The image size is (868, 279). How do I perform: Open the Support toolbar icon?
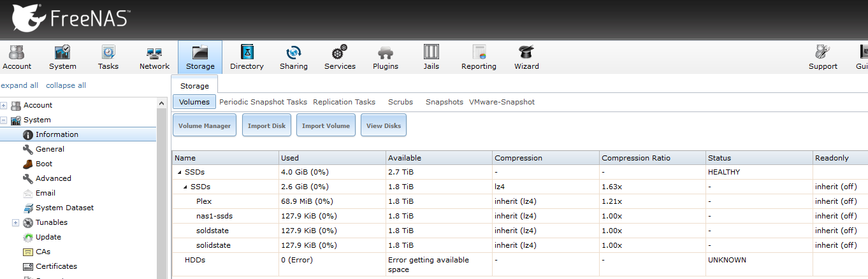pos(823,57)
